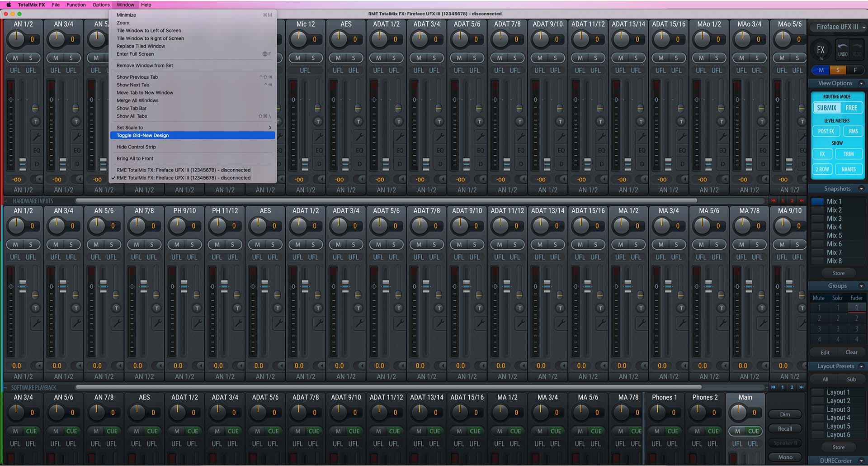Toggle 2 ROW view option

coord(822,169)
